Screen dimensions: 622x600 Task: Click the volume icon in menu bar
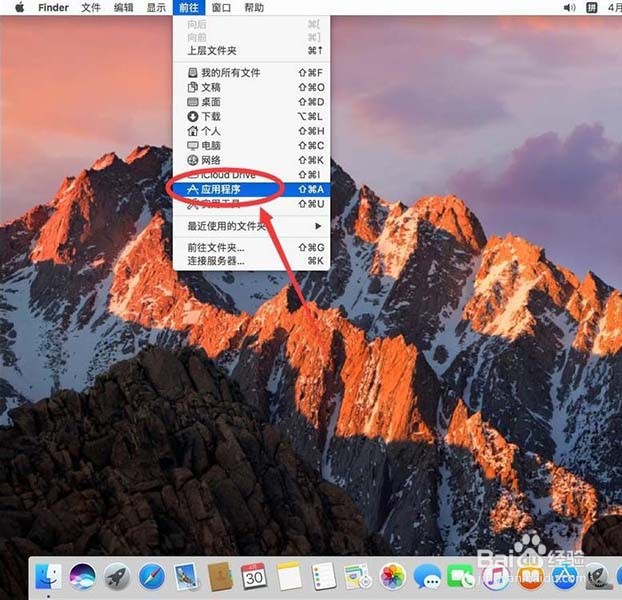click(x=569, y=8)
